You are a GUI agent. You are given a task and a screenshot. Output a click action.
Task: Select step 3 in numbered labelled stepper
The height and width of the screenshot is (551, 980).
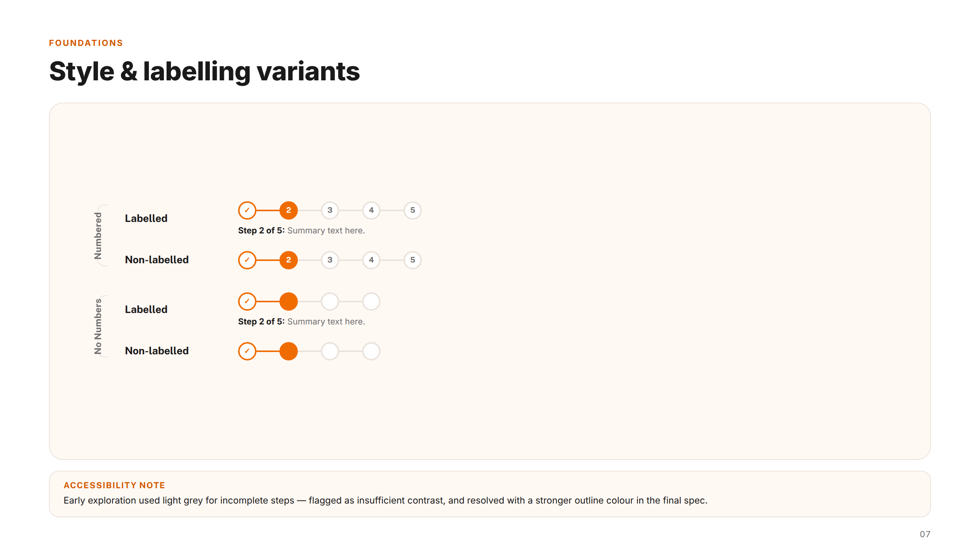pos(330,210)
